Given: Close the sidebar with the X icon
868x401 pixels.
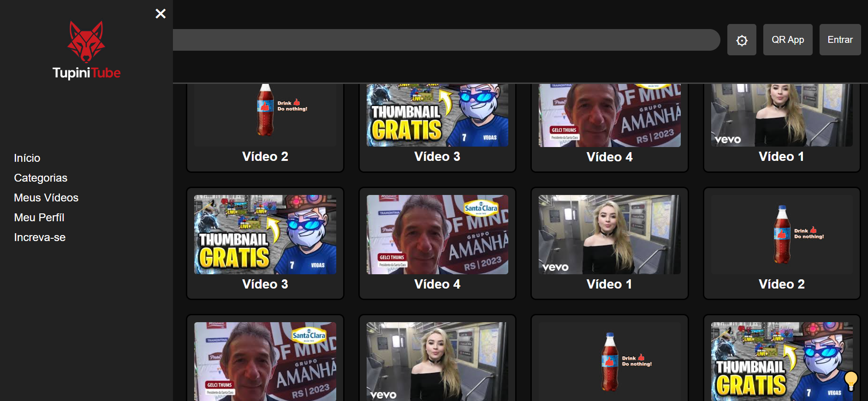Looking at the screenshot, I should tap(161, 14).
